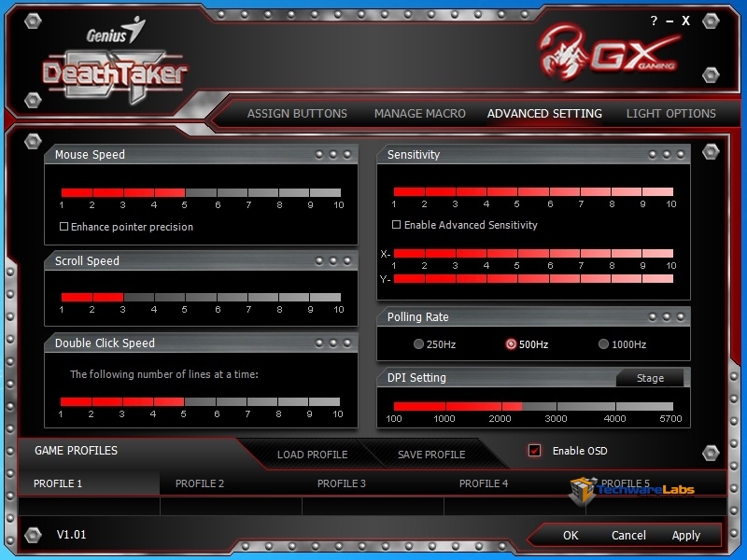
Task: Click the Scroll Speed panel title
Action: tap(87, 260)
